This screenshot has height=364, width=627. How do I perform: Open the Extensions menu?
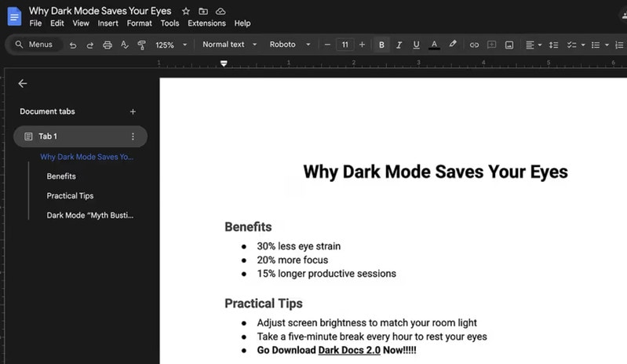click(206, 24)
